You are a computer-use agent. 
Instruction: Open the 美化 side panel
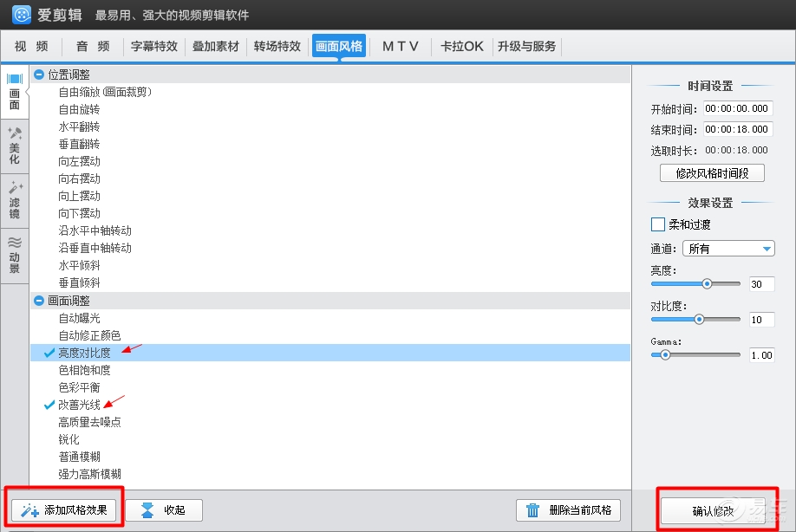14,146
